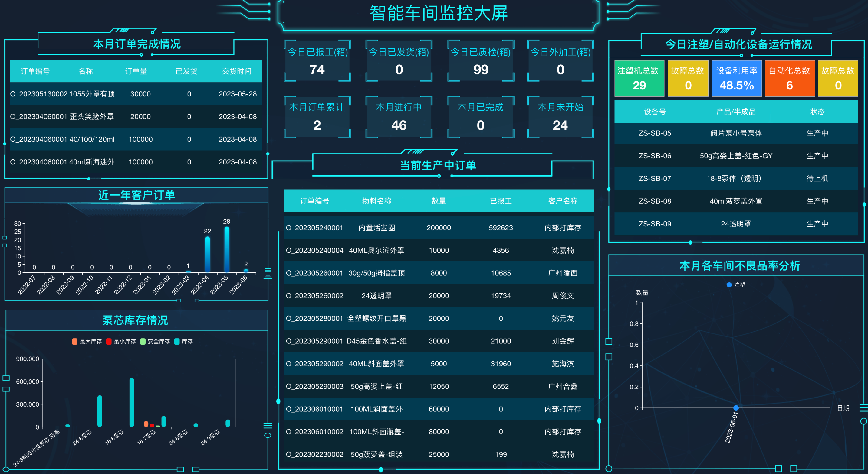
Task: Select the 本月订单累计 card
Action: [x=317, y=117]
